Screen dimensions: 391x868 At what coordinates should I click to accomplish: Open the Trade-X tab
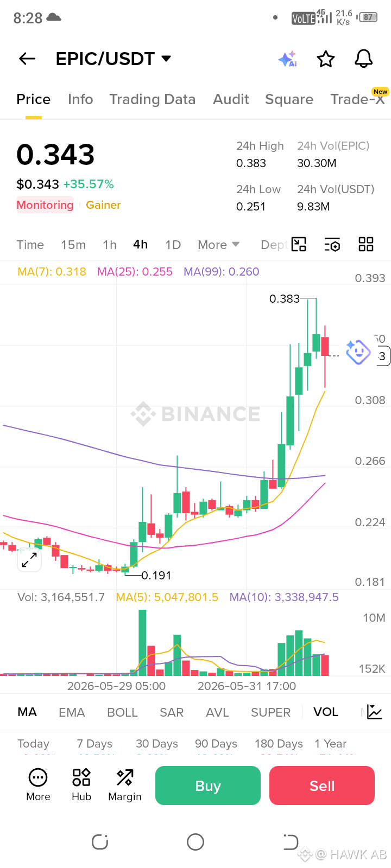[x=358, y=99]
